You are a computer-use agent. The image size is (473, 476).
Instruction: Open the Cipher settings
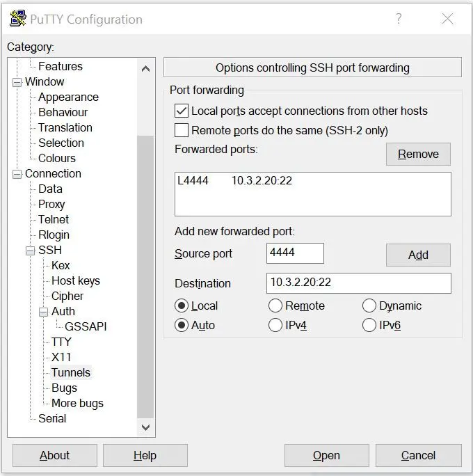point(67,296)
